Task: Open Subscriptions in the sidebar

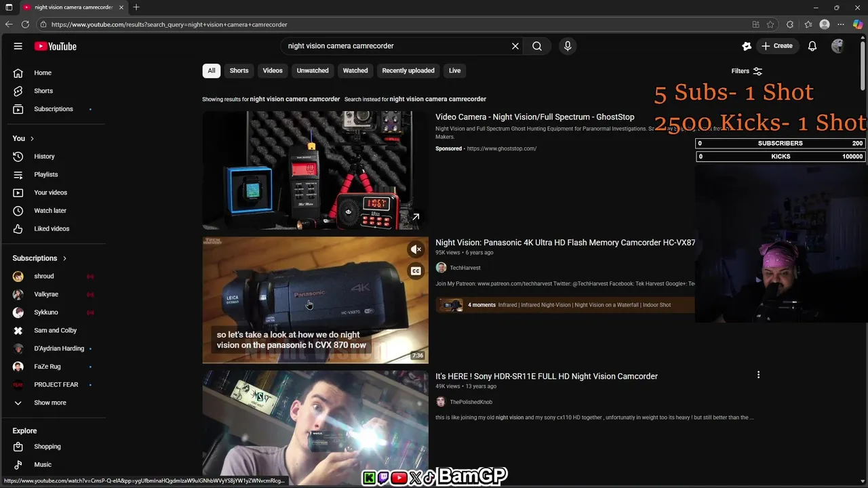Action: [54, 109]
